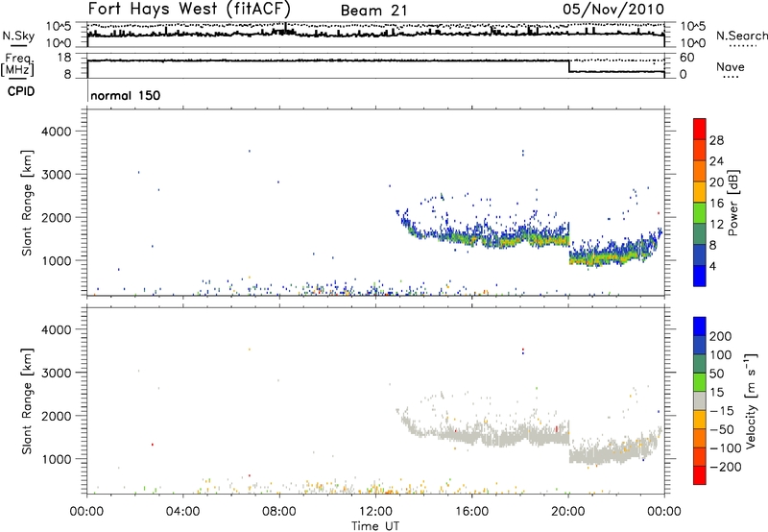Click the date '05/Nov/2010'

pyautogui.click(x=613, y=9)
